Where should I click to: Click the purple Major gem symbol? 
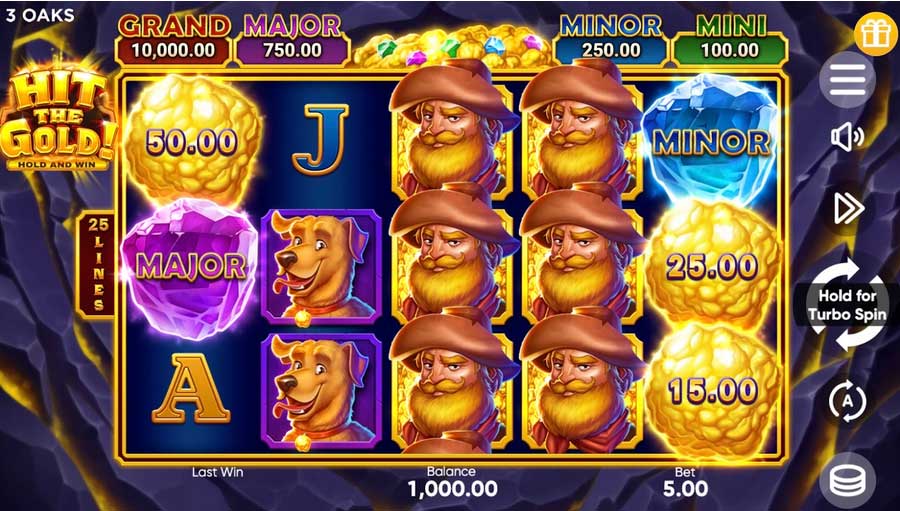[190, 268]
